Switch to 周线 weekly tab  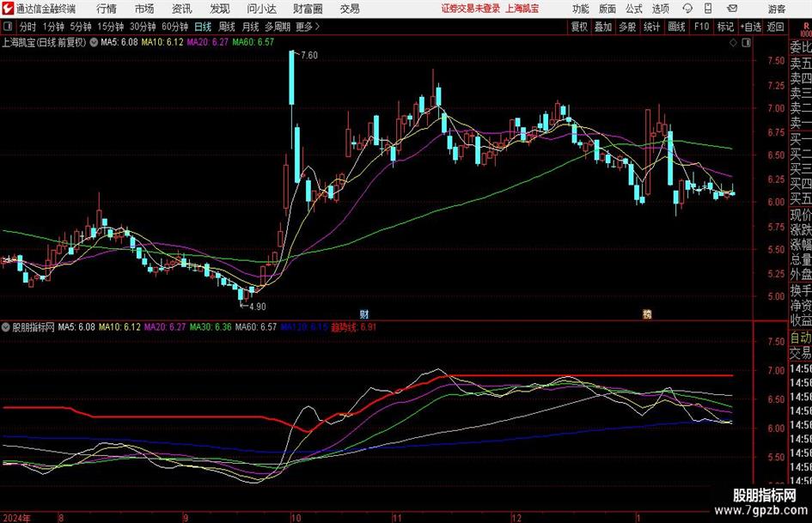point(227,27)
